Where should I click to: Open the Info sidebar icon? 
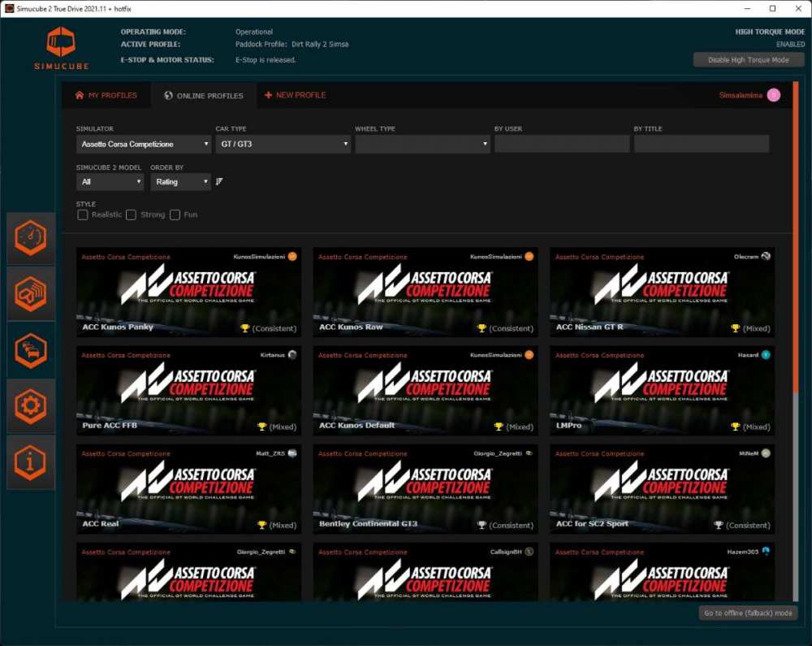[31, 462]
